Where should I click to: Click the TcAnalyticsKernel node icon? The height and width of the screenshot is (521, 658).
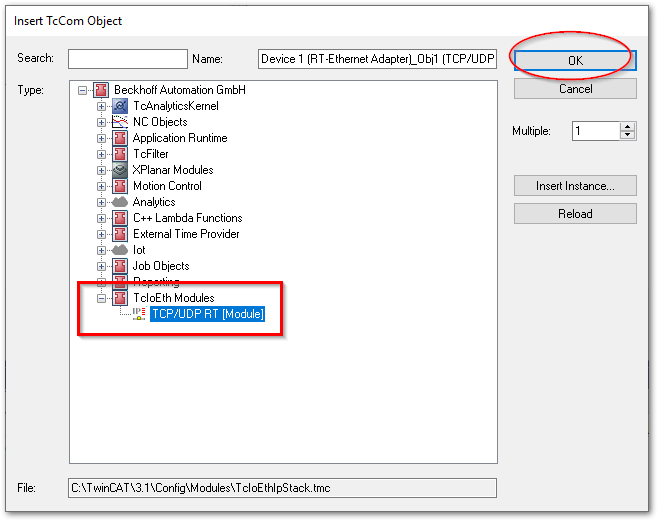click(120, 106)
